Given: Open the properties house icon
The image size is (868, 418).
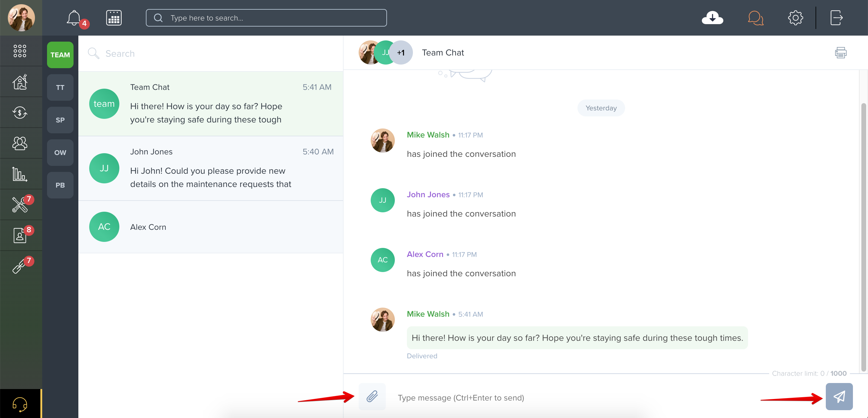Looking at the screenshot, I should 20,81.
